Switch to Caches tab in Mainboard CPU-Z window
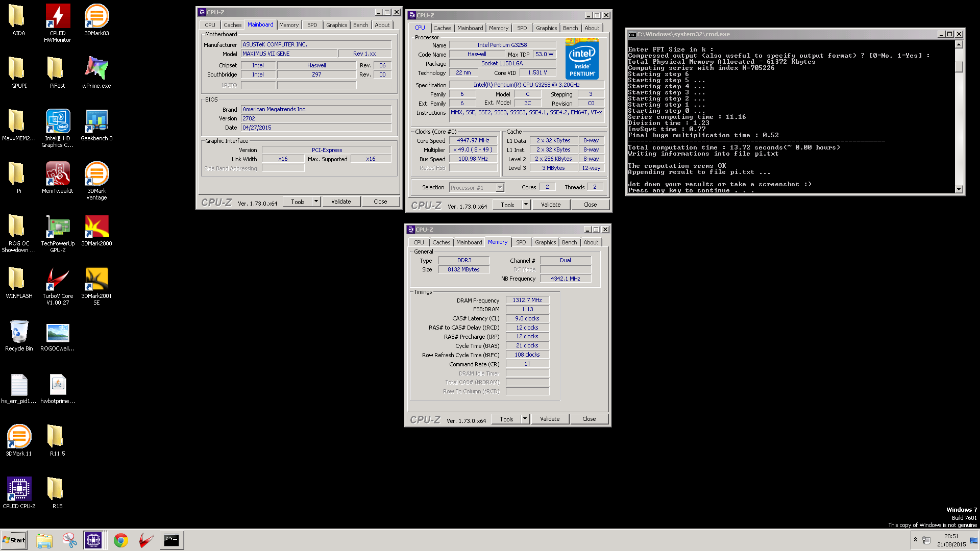The height and width of the screenshot is (551, 980). [x=233, y=25]
